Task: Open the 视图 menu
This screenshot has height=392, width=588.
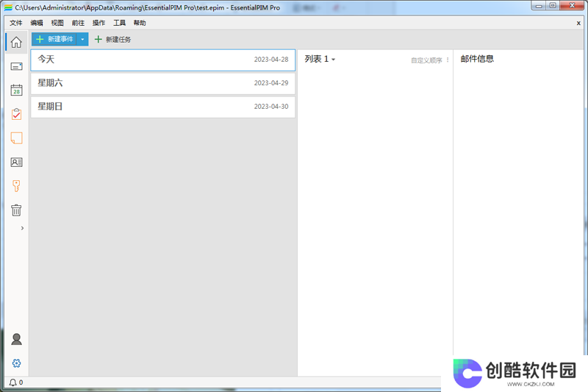Action: tap(57, 23)
